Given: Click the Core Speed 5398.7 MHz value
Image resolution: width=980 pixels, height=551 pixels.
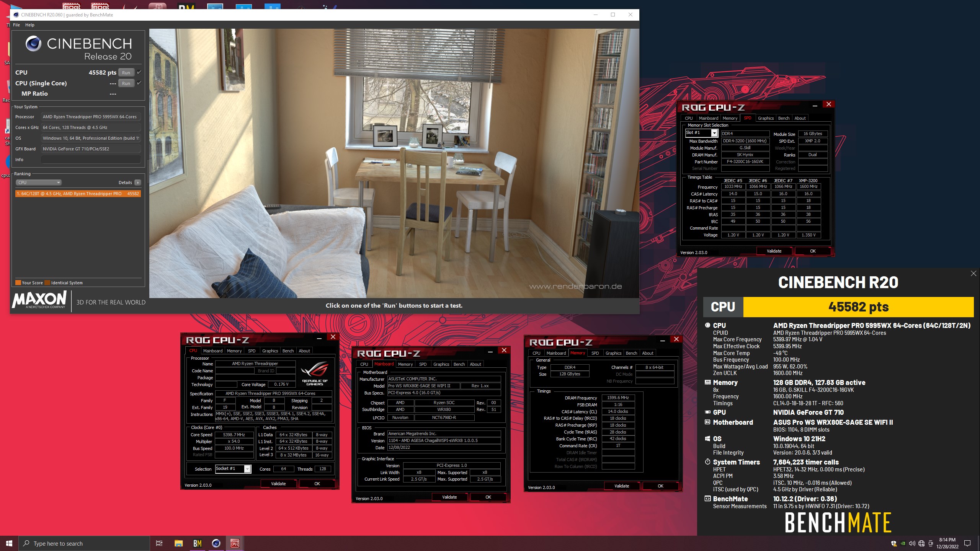Looking at the screenshot, I should (x=234, y=435).
